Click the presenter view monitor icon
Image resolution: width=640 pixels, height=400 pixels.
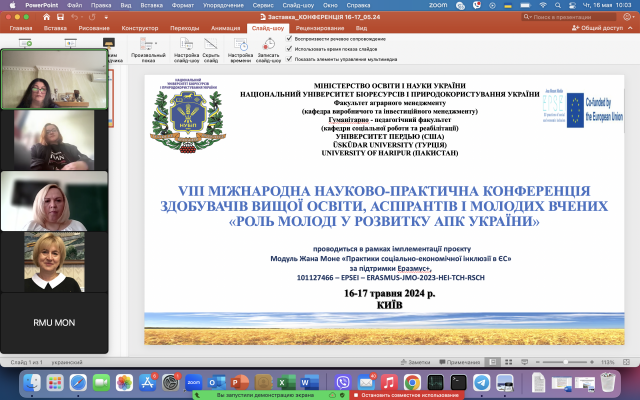(109, 42)
